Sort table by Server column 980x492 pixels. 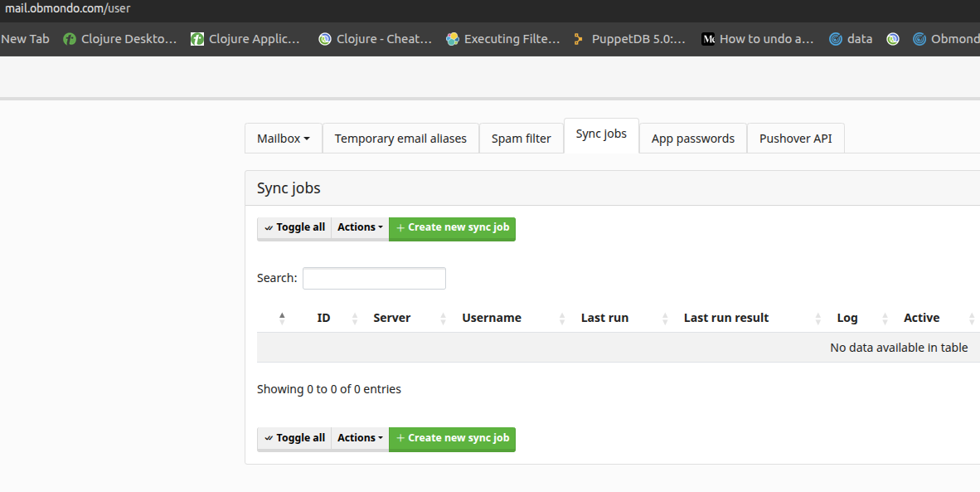click(392, 318)
